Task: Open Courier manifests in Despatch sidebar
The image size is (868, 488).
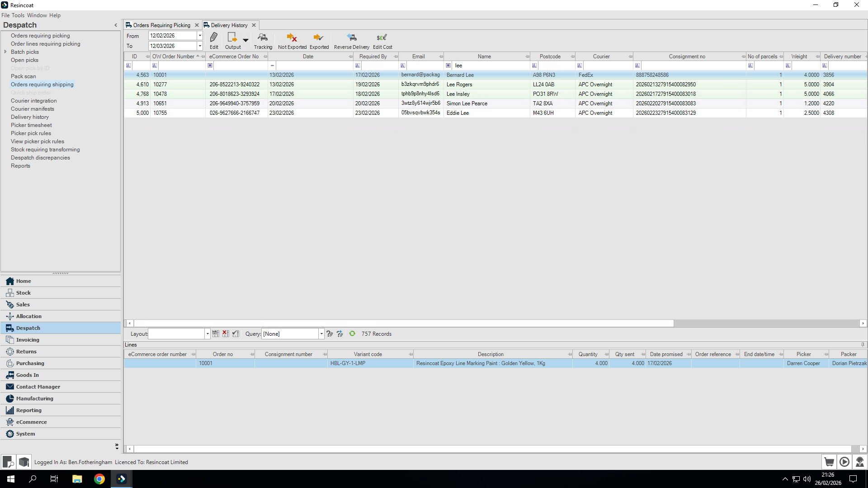Action: click(x=33, y=109)
